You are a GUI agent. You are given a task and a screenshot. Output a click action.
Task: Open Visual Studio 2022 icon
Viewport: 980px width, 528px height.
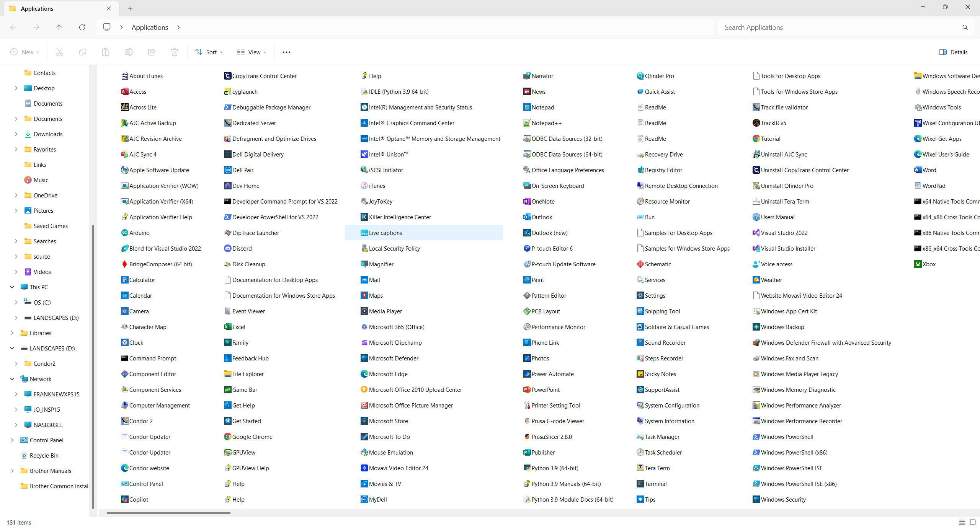756,233
